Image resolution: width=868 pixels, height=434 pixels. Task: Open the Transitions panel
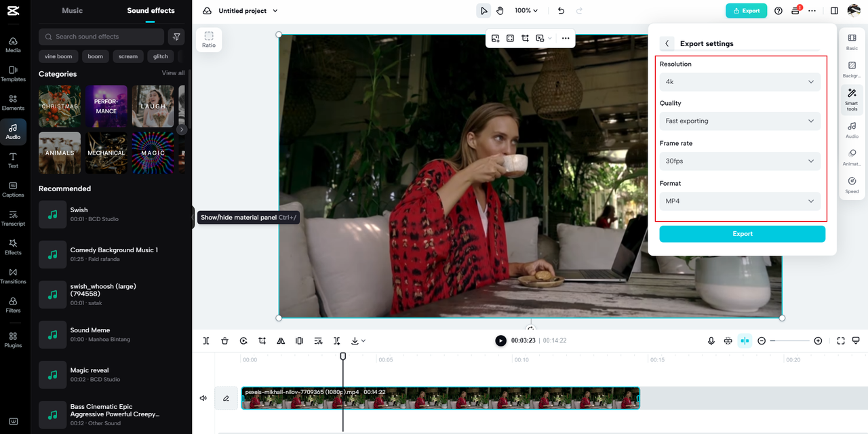point(13,276)
